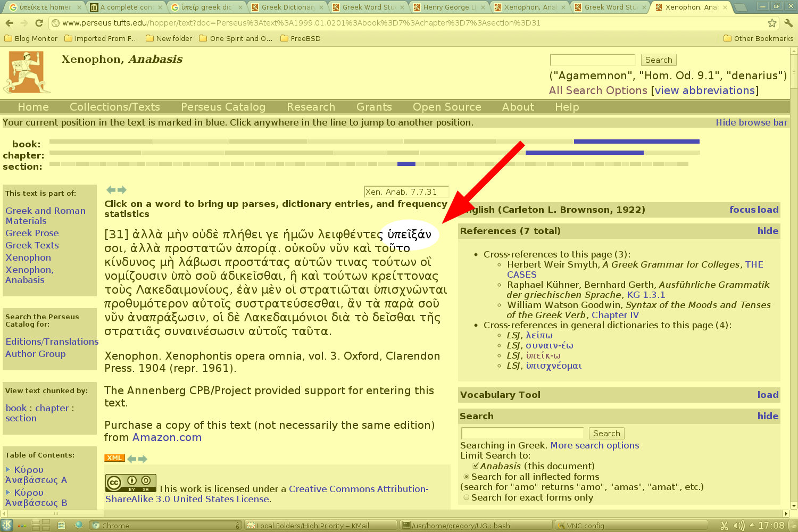
Task: Click the Creative Commons BY-SA badge
Action: point(131,484)
